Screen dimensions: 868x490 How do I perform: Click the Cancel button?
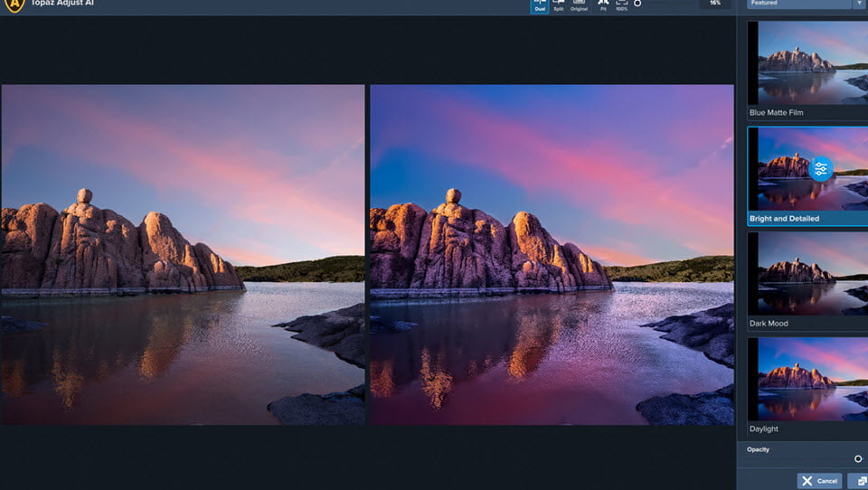point(819,481)
